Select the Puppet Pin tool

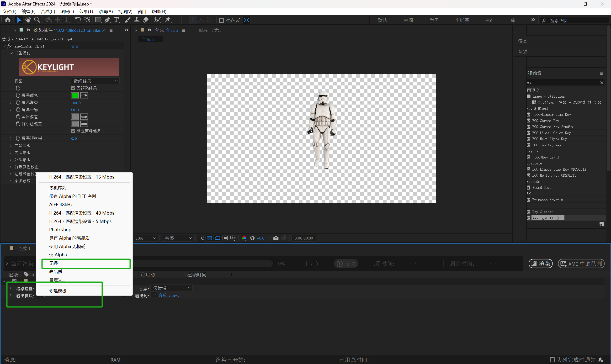pos(168,20)
